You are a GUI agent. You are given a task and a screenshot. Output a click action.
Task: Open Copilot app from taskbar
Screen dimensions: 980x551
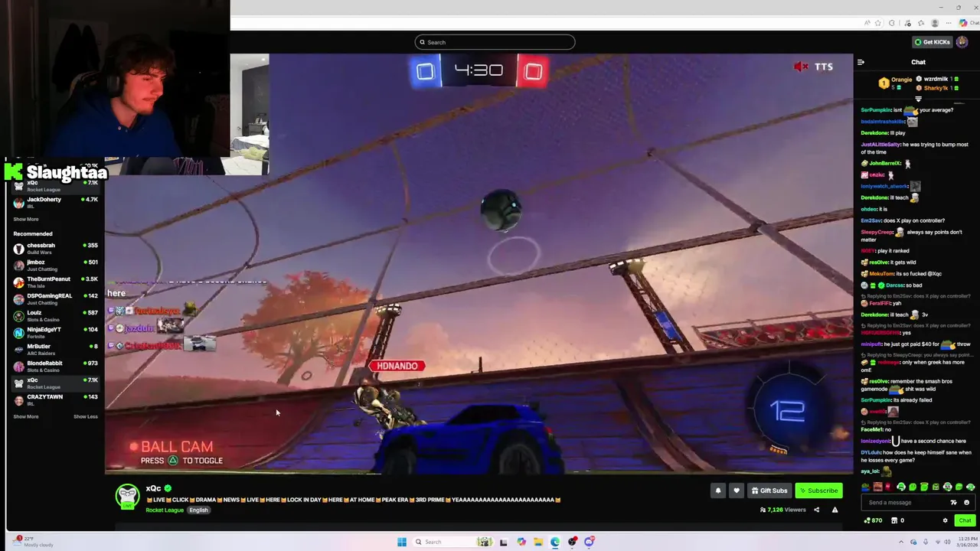pyautogui.click(x=521, y=542)
